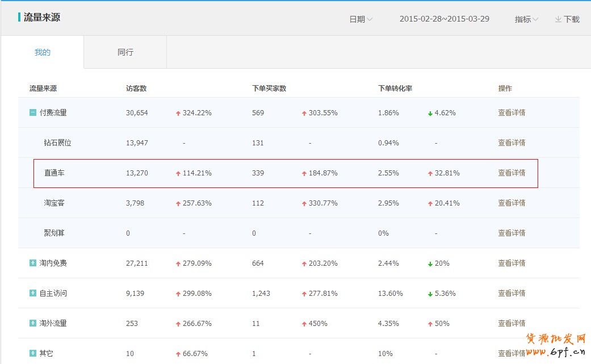Expand the 其它 row

click(x=33, y=353)
